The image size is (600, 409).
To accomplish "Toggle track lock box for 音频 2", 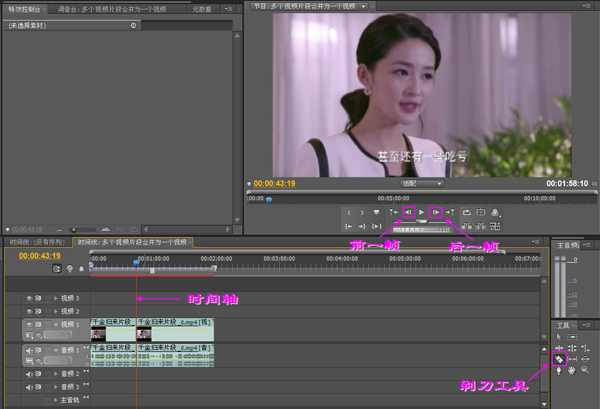I will [48, 374].
